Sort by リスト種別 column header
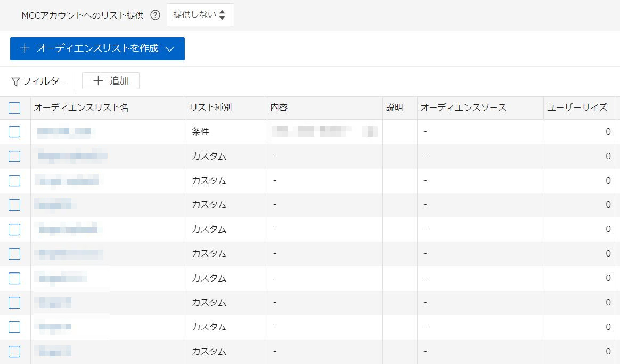The image size is (620, 364). (x=210, y=108)
